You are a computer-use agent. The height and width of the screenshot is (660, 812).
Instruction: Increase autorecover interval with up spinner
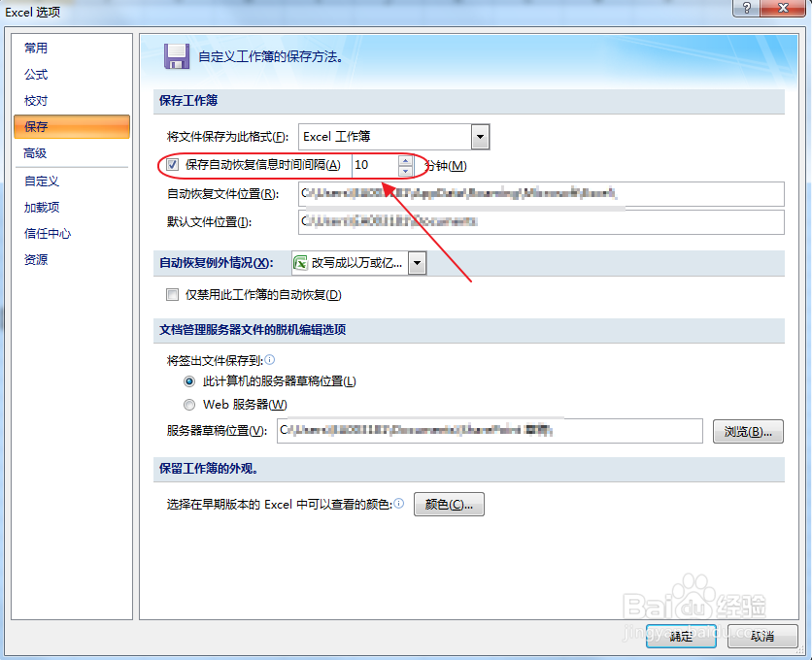click(405, 160)
